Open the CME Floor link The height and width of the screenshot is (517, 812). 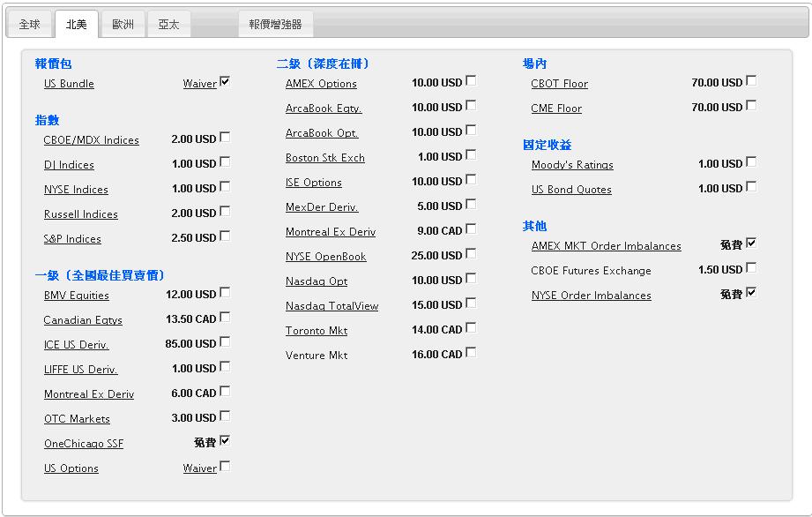[556, 109]
